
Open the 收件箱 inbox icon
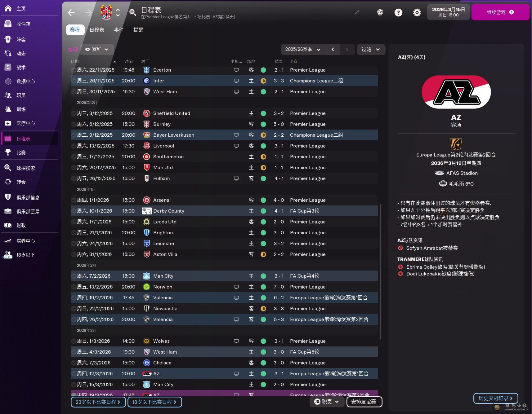pos(8,24)
